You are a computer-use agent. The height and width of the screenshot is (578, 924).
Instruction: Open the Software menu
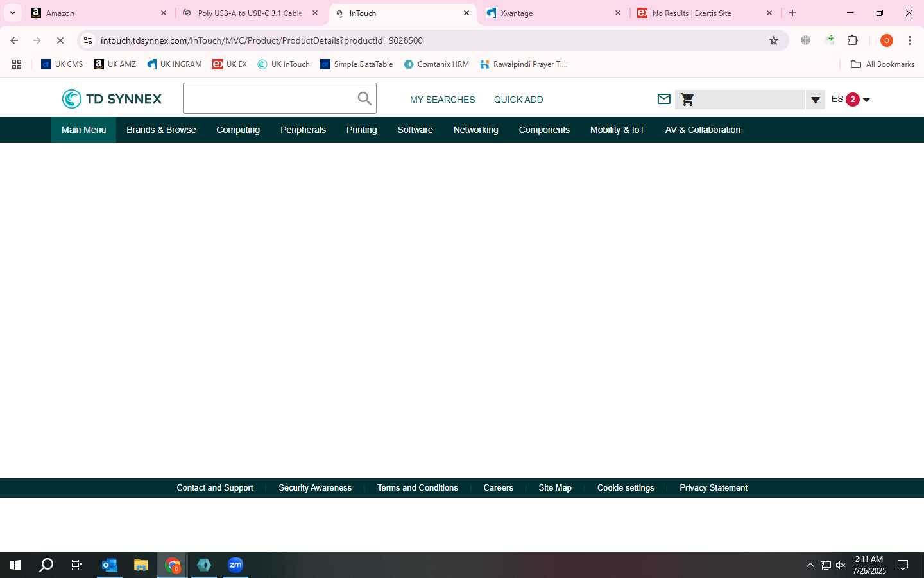[x=415, y=130]
